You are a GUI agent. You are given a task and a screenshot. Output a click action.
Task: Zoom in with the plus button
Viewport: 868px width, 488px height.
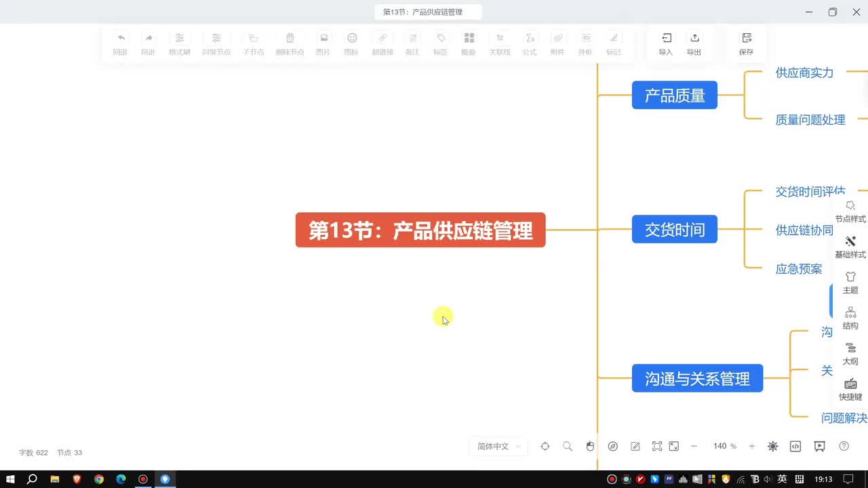tap(752, 446)
